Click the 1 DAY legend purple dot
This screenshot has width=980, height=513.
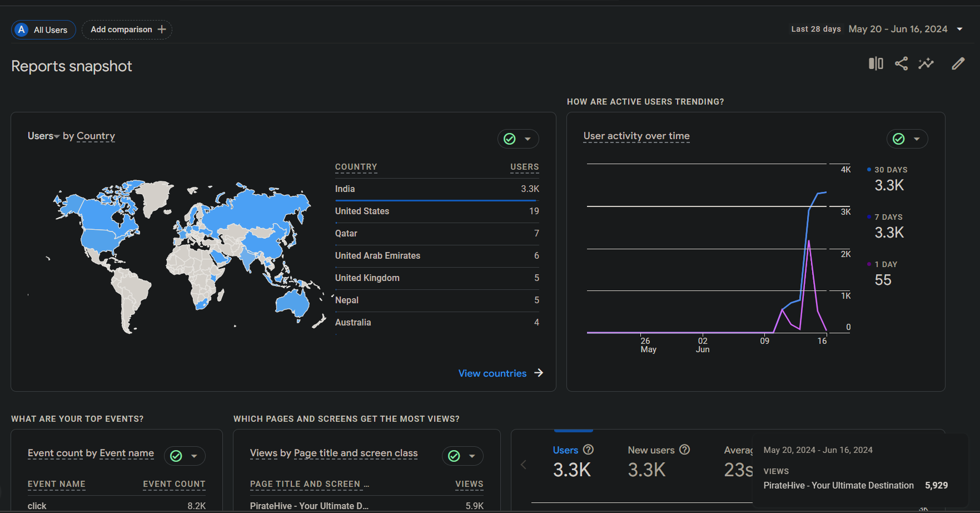(x=869, y=264)
